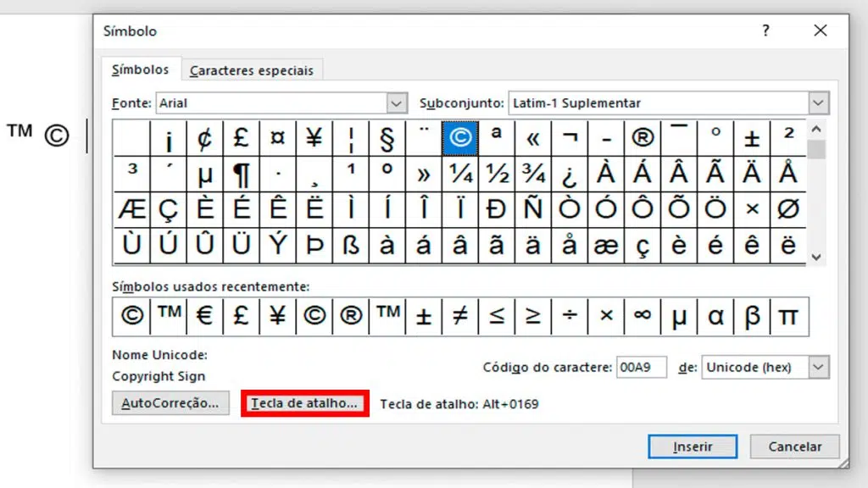The height and width of the screenshot is (488, 868).
Task: Select the ¥ yen sign in the symbol grid
Action: pyautogui.click(x=314, y=138)
